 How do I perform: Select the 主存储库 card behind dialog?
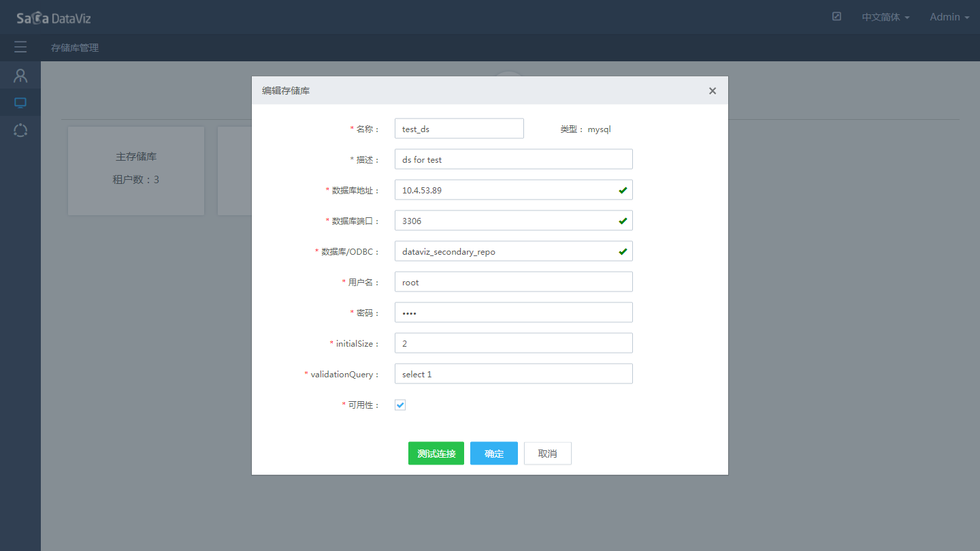click(x=136, y=171)
